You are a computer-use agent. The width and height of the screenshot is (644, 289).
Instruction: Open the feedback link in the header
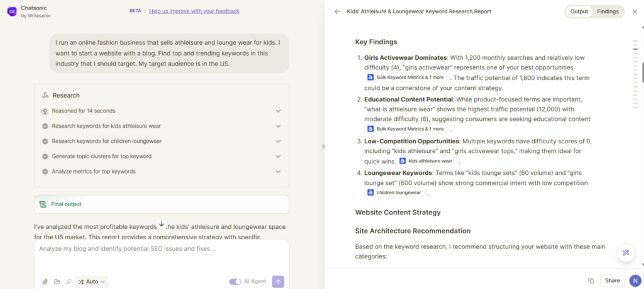pyautogui.click(x=194, y=11)
